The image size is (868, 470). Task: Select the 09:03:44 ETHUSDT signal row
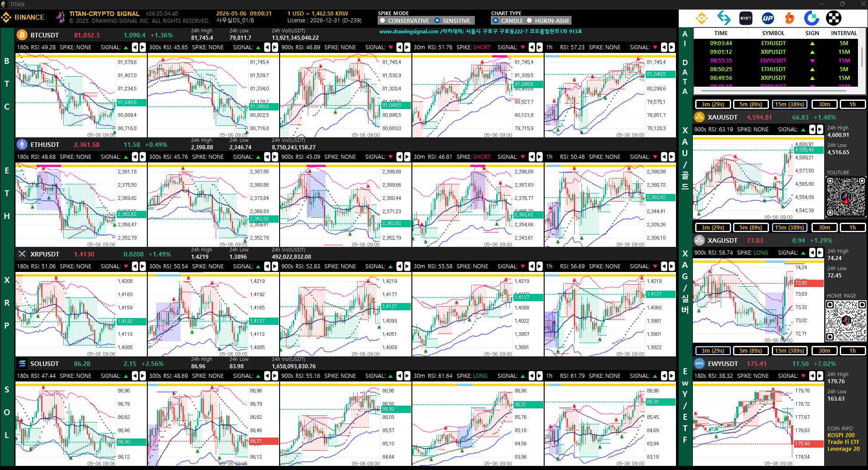(776, 43)
